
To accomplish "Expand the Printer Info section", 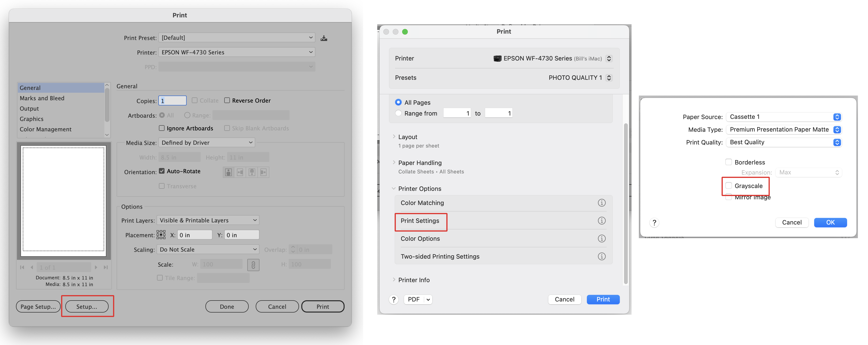I will [394, 280].
